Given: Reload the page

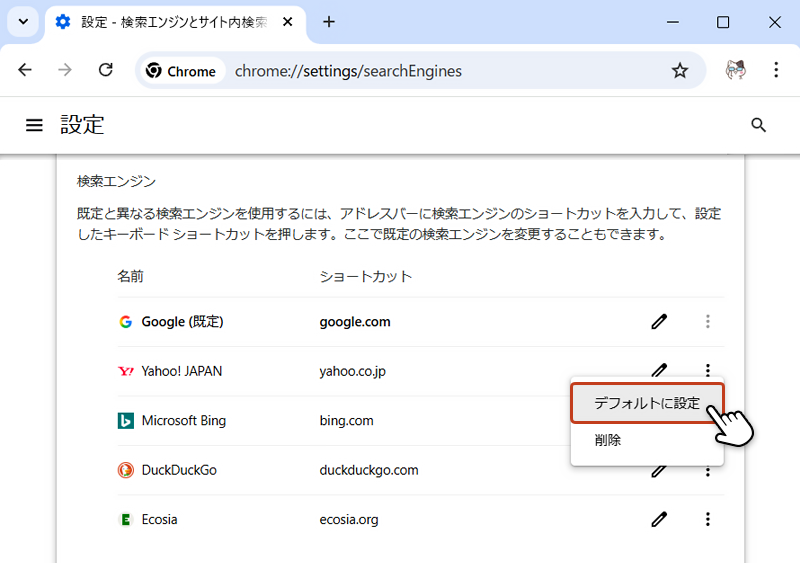Looking at the screenshot, I should pos(106,70).
